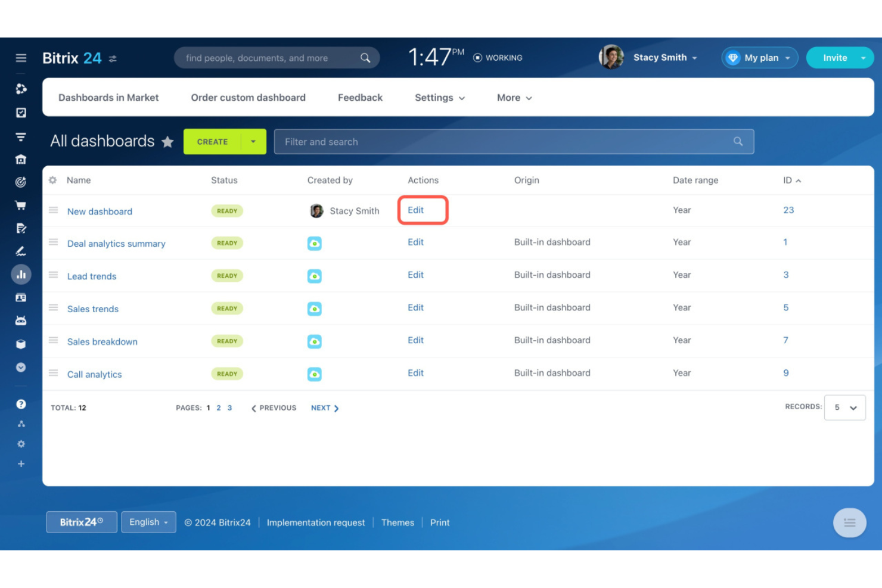Viewport: 882px width, 588px height.
Task: Select the Feedback menu item
Action: coord(360,97)
